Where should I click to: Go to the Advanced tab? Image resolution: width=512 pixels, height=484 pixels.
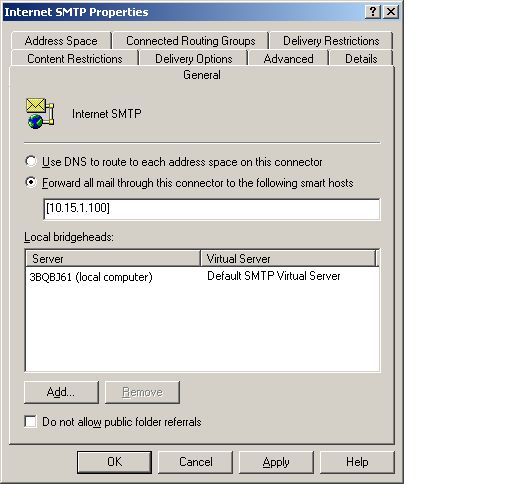point(288,59)
